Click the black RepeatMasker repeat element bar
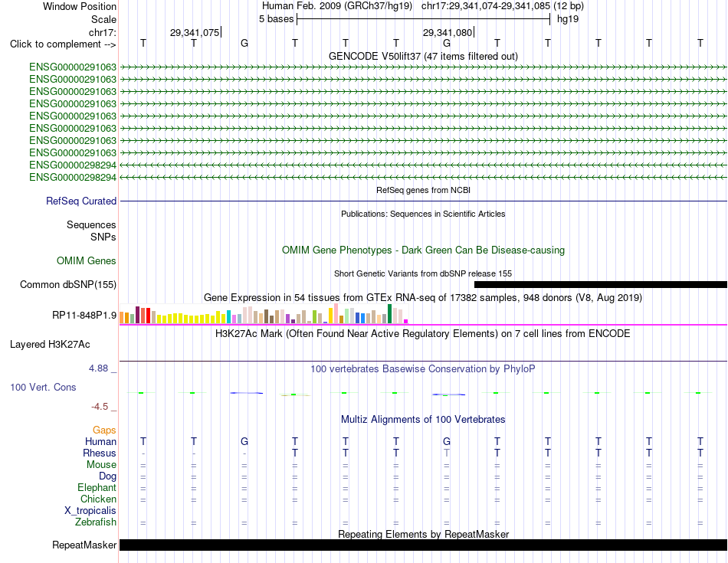The image size is (728, 563). 423,545
